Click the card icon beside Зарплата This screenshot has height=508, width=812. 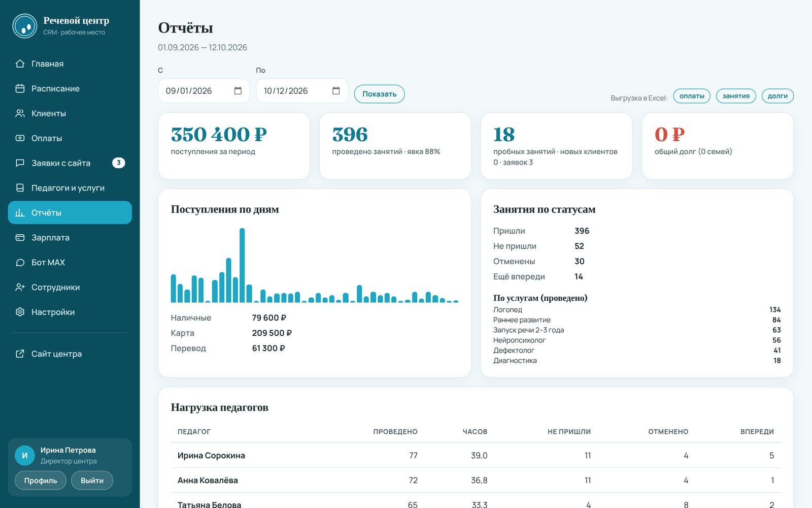coord(20,237)
